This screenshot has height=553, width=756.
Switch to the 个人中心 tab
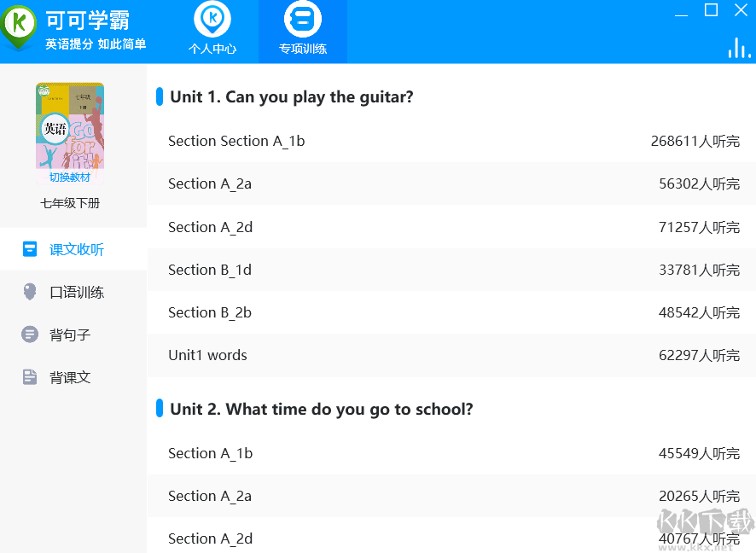pos(212,31)
